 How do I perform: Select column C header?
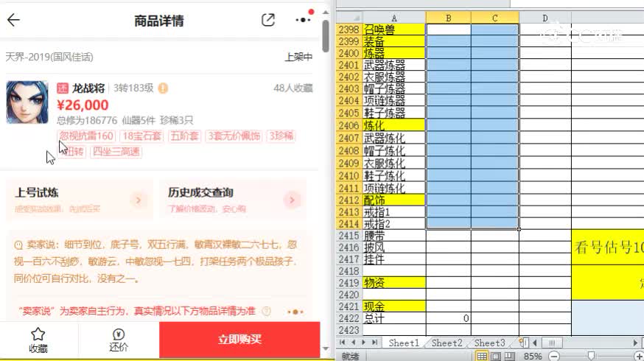[495, 18]
